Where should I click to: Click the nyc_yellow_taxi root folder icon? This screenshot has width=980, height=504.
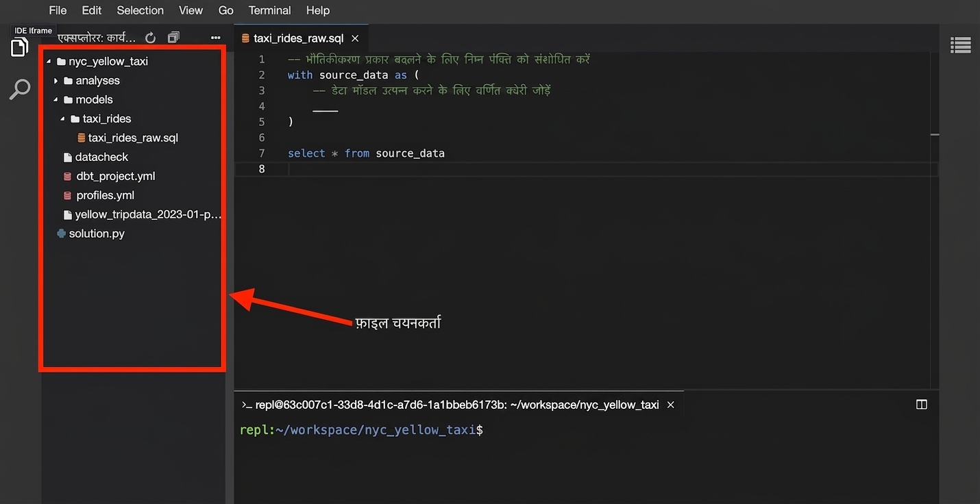[x=61, y=61]
